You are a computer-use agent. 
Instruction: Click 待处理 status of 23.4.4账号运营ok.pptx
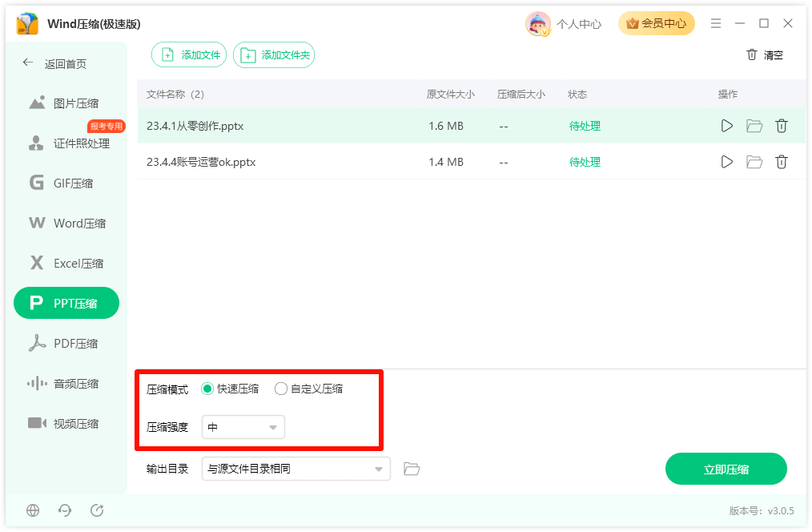click(585, 162)
